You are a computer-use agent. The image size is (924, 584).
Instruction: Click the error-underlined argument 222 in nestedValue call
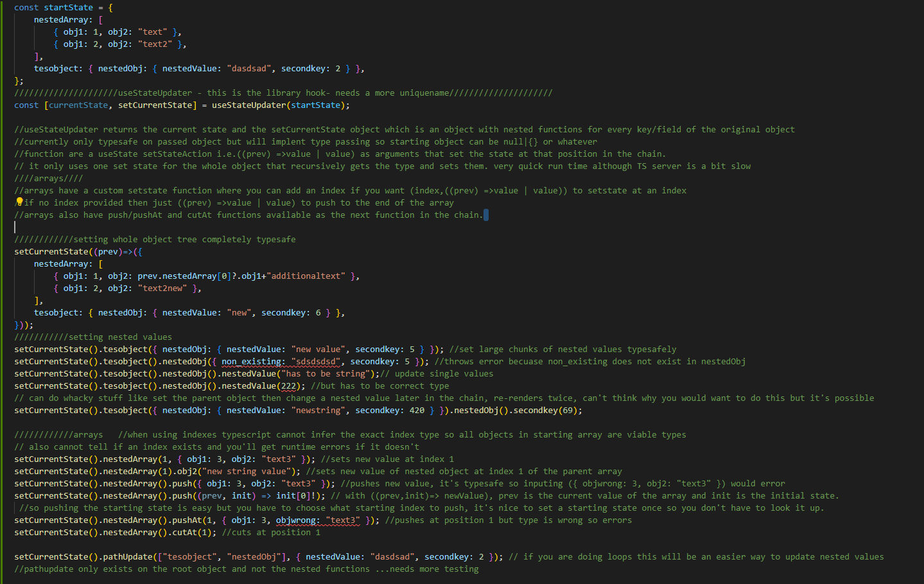(x=286, y=385)
